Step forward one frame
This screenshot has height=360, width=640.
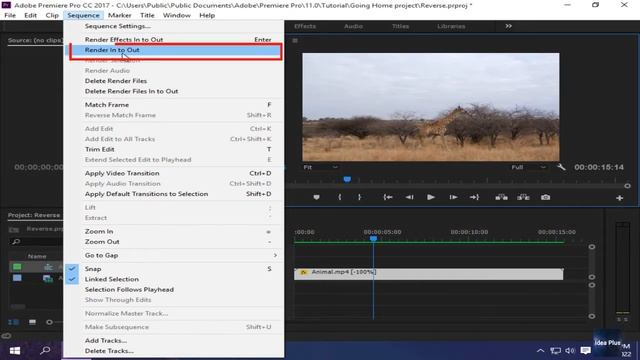(x=453, y=197)
